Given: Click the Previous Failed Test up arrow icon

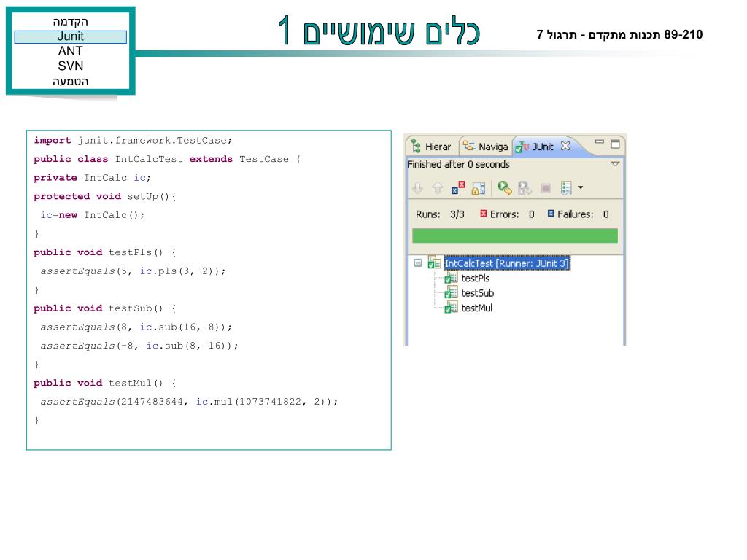Looking at the screenshot, I should (438, 188).
